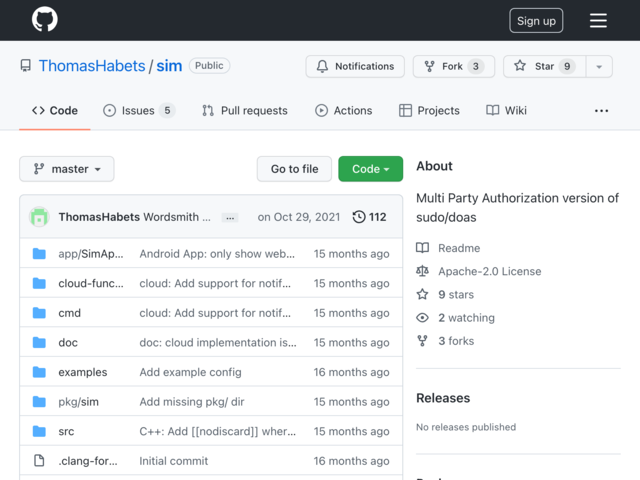The height and width of the screenshot is (480, 640).
Task: Open the 2 watching link
Action: 456,318
